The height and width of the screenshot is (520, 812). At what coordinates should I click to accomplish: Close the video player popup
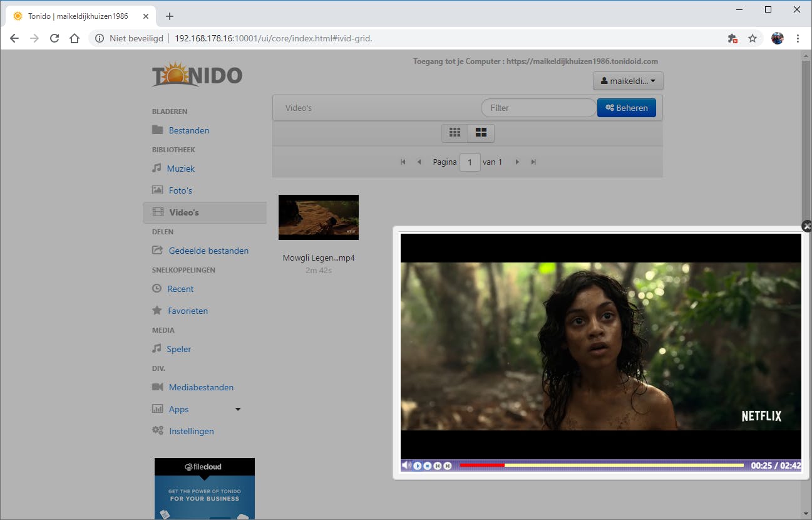click(x=806, y=226)
